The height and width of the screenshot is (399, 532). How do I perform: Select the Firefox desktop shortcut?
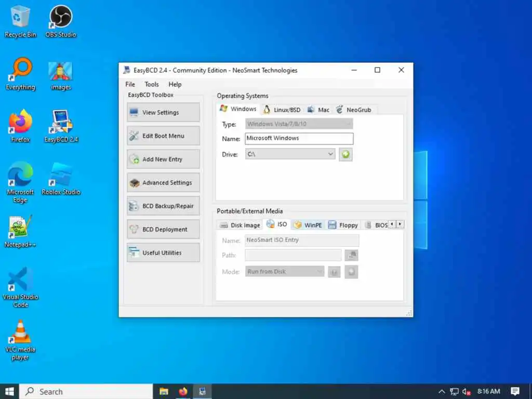[20, 126]
